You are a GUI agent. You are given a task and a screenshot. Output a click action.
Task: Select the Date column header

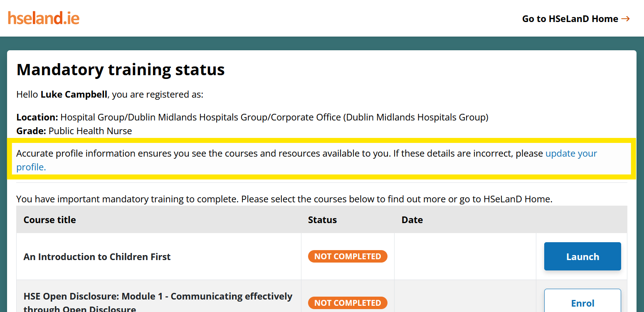(x=412, y=220)
